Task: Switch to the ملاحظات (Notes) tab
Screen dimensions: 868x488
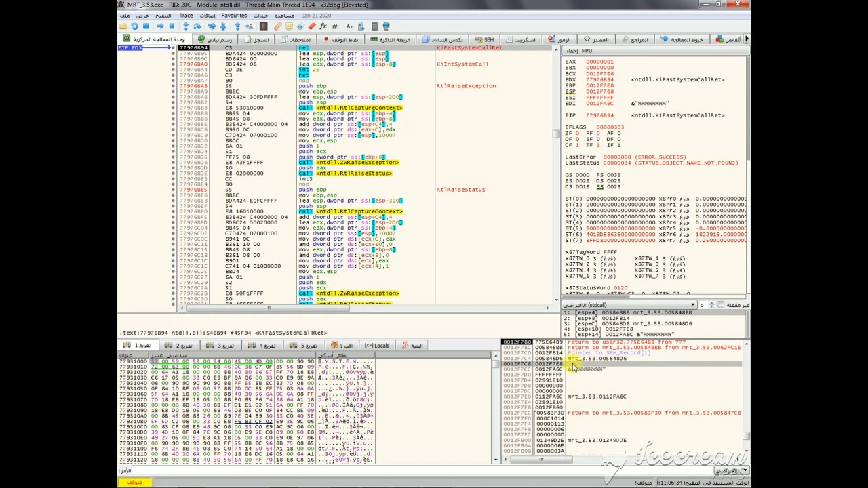Action: (x=295, y=39)
